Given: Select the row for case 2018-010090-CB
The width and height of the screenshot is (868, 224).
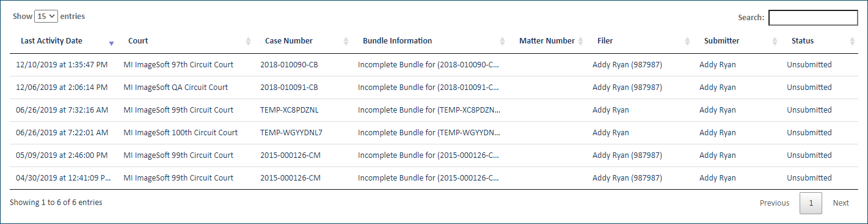Looking at the screenshot, I should pos(434,65).
